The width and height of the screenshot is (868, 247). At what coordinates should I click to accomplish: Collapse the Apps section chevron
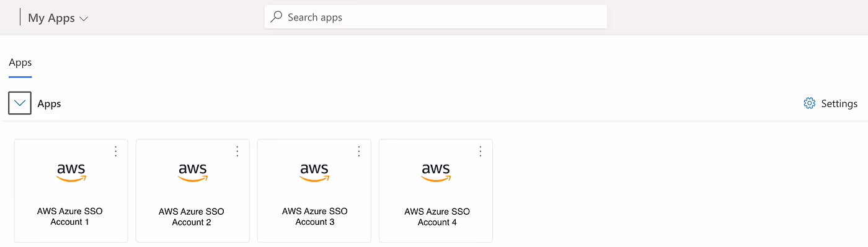click(20, 103)
